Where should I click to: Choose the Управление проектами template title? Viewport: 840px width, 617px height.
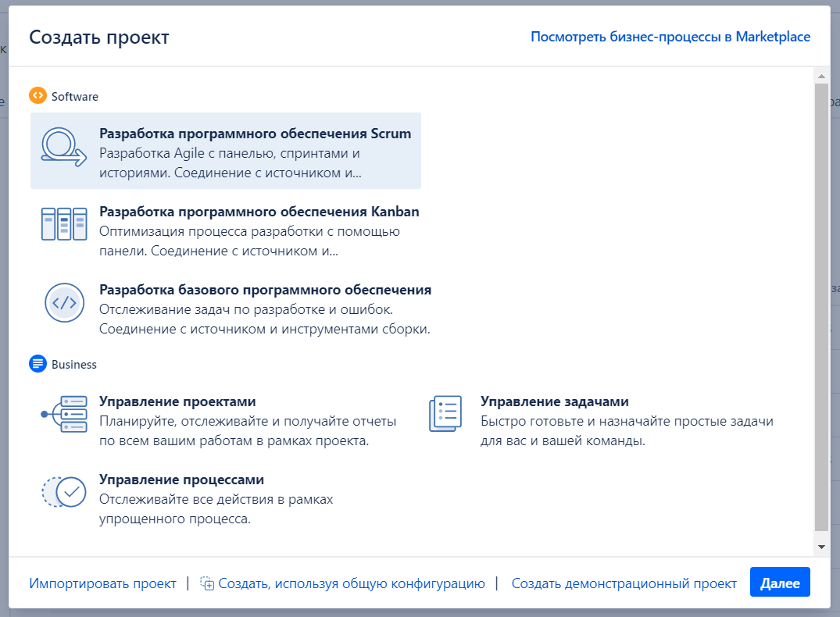pos(177,401)
